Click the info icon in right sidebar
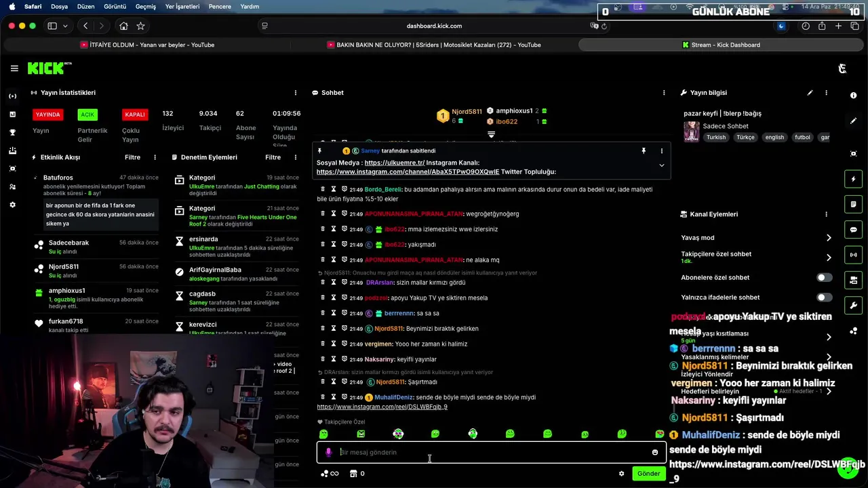 pyautogui.click(x=853, y=96)
